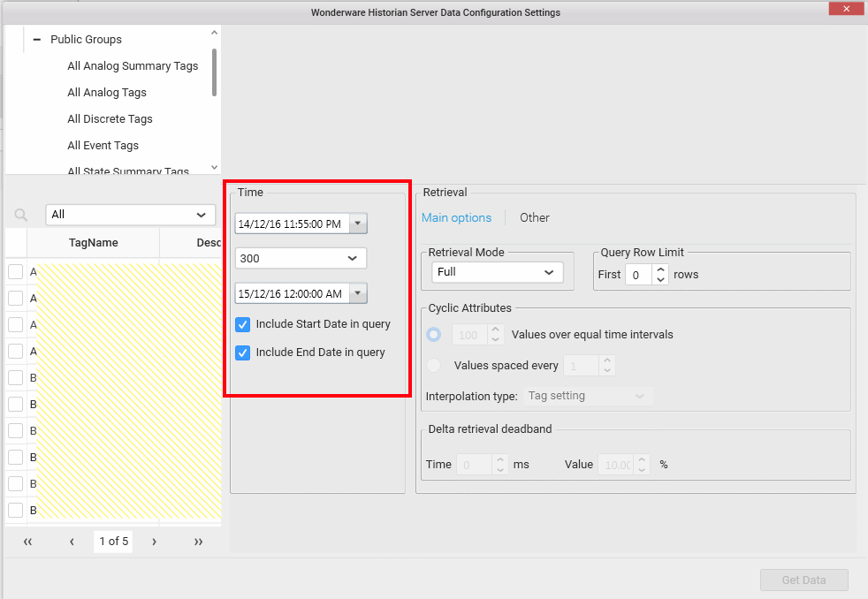Click the Values spaced every number field
This screenshot has height=599, width=868.
pyautogui.click(x=582, y=366)
